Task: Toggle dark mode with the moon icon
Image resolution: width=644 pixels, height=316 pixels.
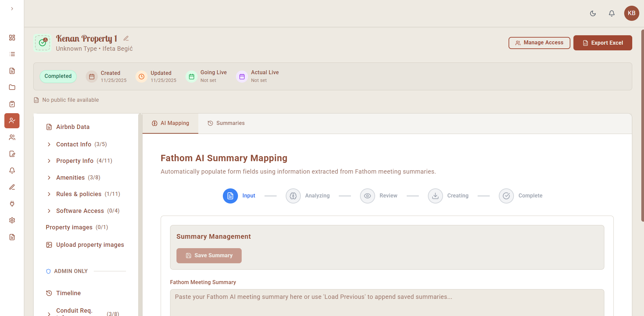Action: point(593,13)
